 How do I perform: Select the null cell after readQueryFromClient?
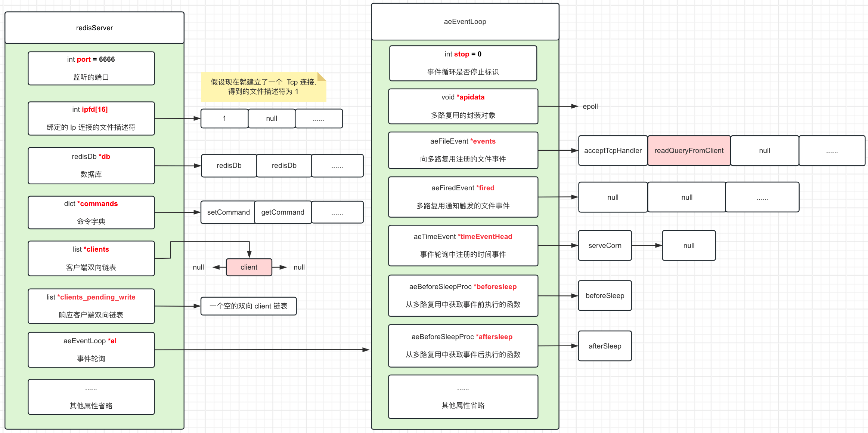point(765,151)
